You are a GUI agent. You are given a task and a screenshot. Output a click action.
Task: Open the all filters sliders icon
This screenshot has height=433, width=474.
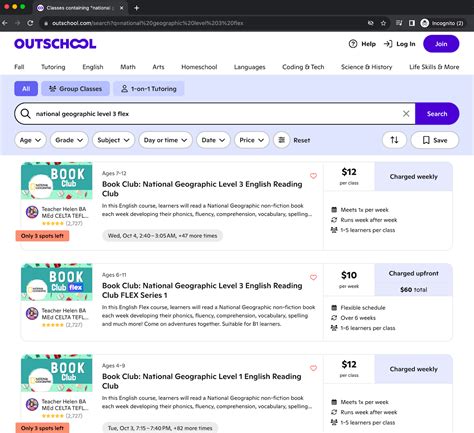(x=282, y=140)
